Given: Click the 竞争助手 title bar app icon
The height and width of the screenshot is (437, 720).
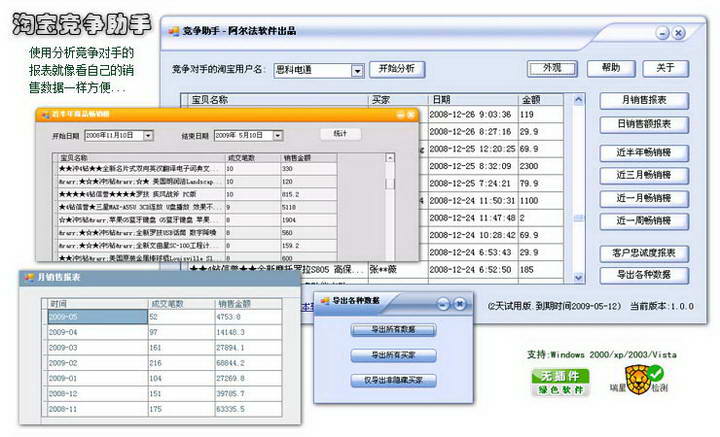Looking at the screenshot, I should tap(171, 32).
